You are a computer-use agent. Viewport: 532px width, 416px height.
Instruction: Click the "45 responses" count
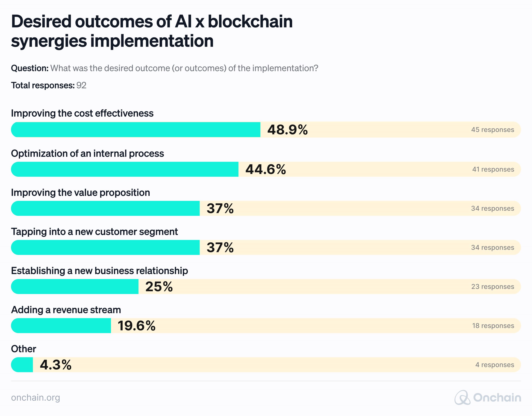pyautogui.click(x=493, y=130)
